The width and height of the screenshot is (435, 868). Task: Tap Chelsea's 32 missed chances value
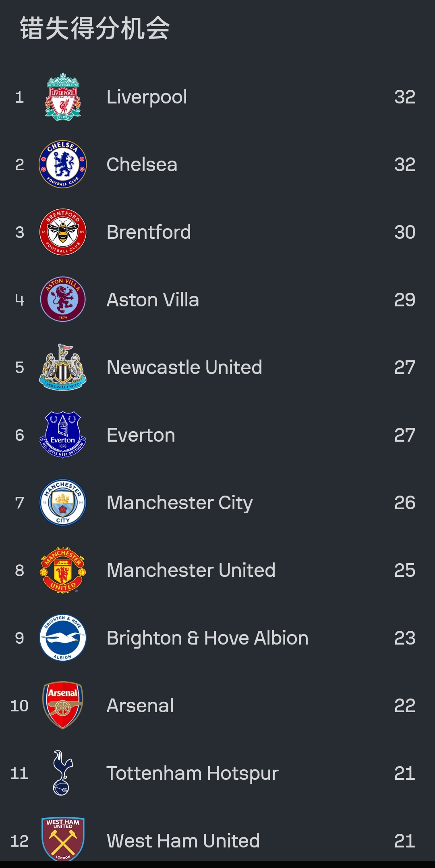[x=405, y=165]
